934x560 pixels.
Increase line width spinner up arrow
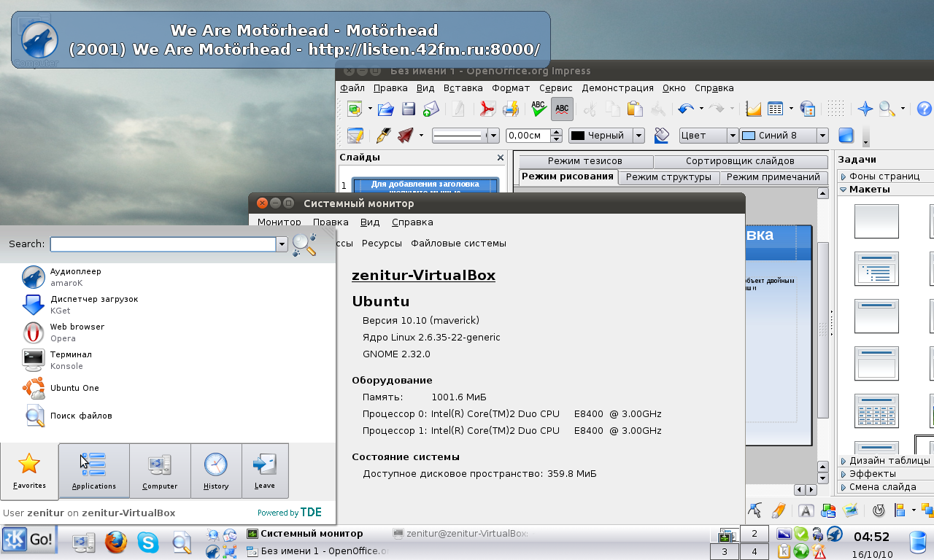(557, 132)
